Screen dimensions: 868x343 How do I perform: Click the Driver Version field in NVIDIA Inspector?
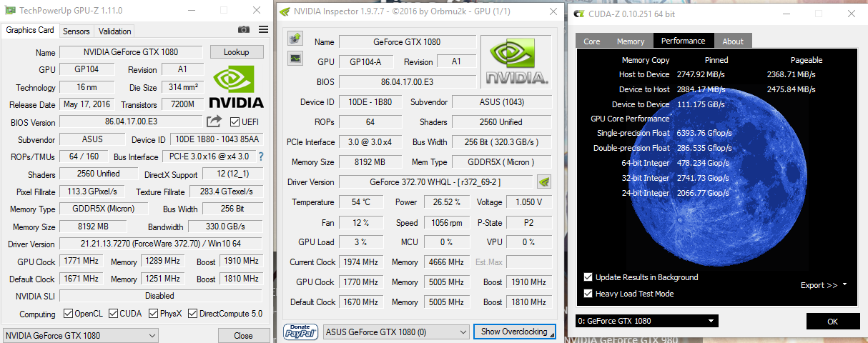(x=435, y=182)
